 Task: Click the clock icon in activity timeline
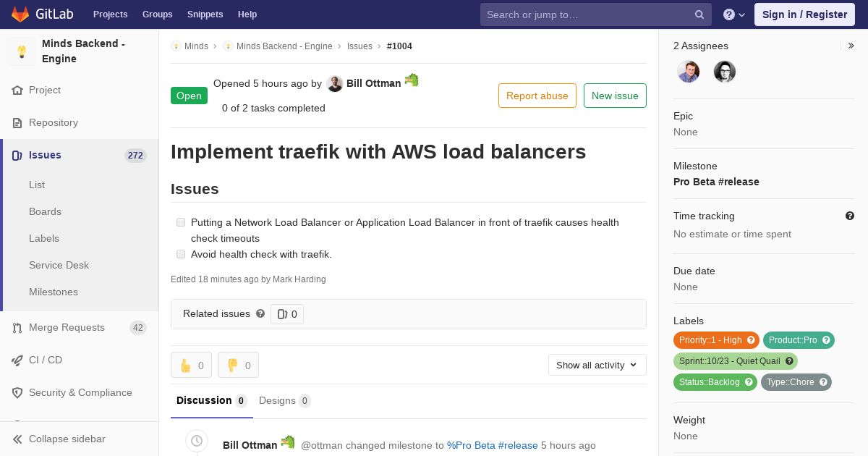coord(197,441)
